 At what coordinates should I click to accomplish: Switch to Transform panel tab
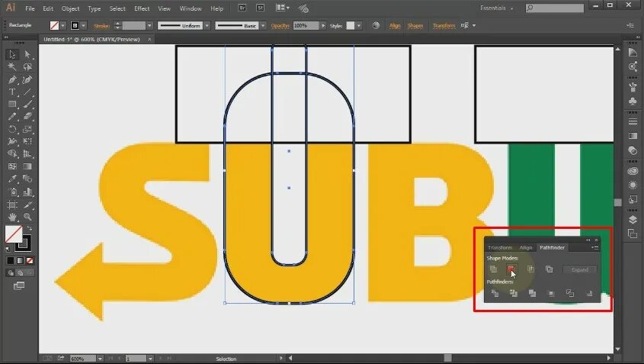[500, 247]
